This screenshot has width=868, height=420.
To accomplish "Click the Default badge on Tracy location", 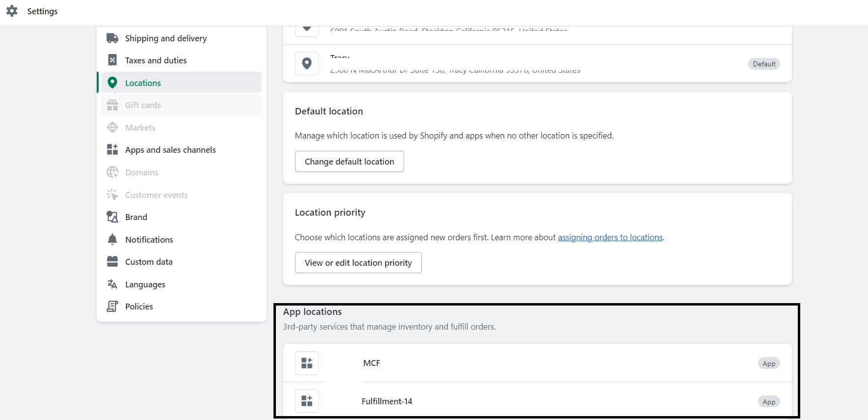I will [764, 64].
